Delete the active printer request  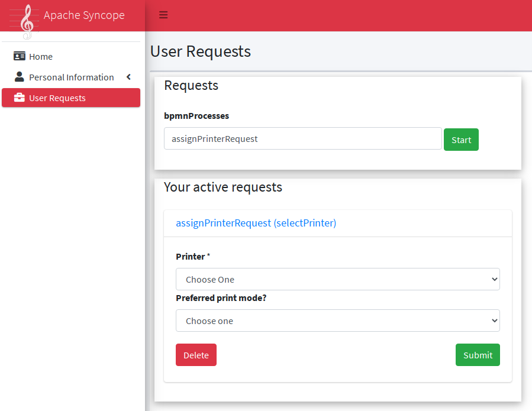[196, 355]
